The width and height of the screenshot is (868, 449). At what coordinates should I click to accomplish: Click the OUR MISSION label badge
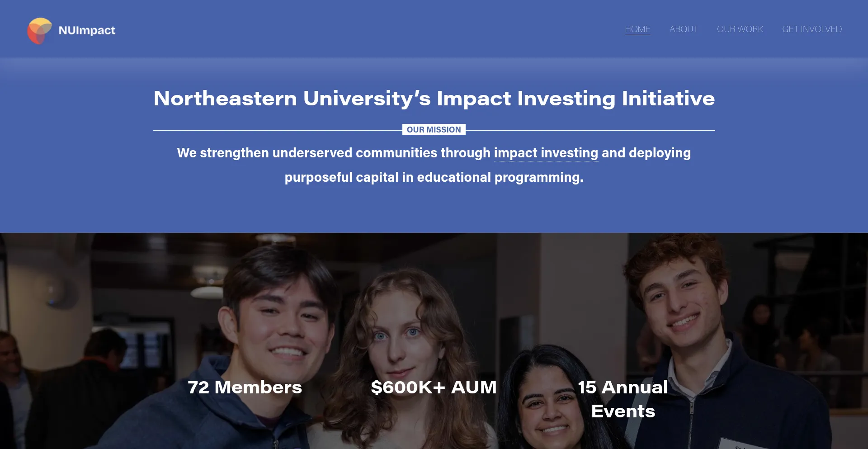coord(434,130)
